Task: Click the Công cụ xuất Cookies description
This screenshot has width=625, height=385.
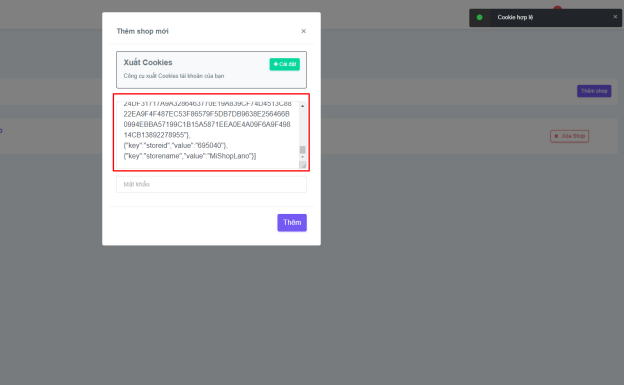Action: pyautogui.click(x=174, y=76)
